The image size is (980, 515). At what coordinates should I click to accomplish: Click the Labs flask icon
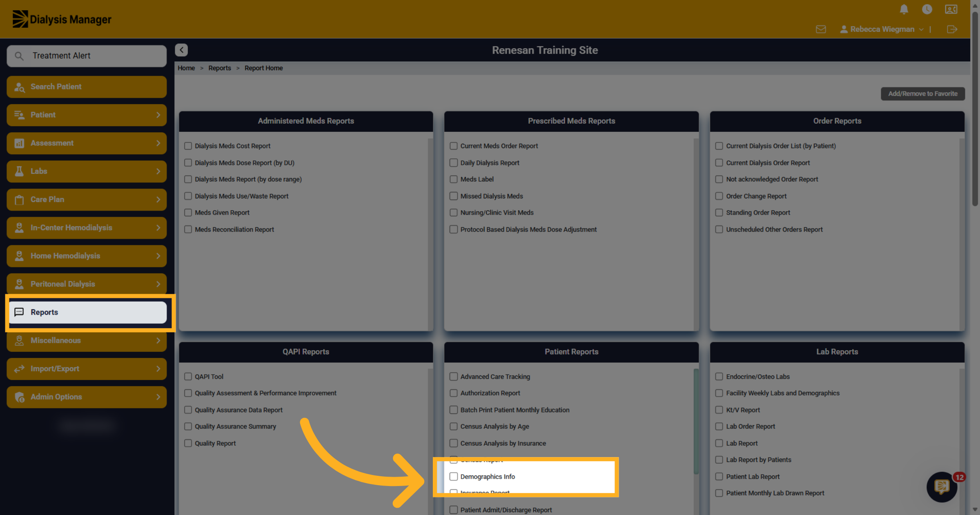point(19,171)
